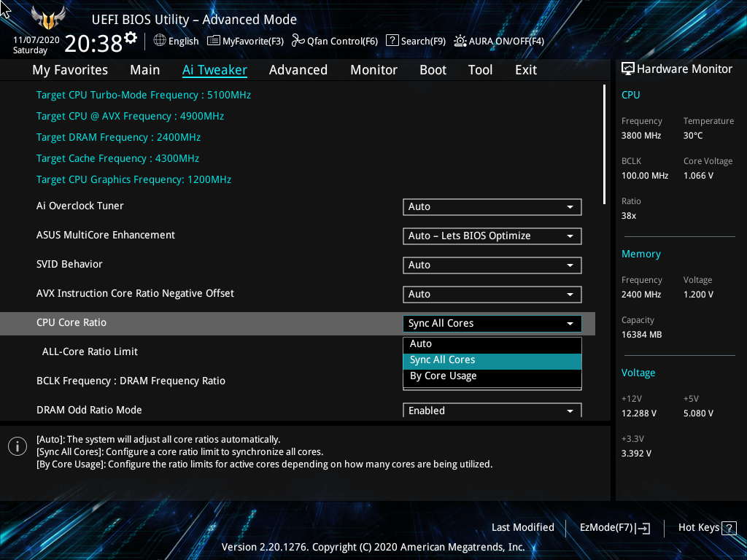Click Last Modified button

tap(522, 528)
